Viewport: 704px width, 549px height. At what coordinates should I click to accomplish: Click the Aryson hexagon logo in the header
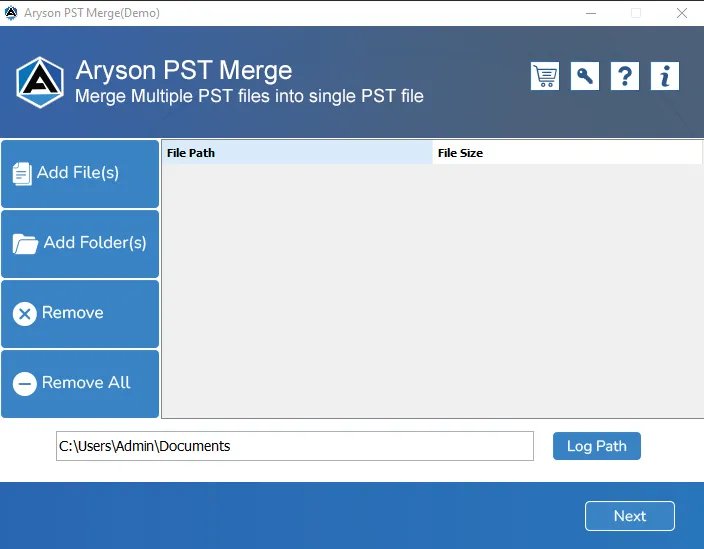coord(40,82)
